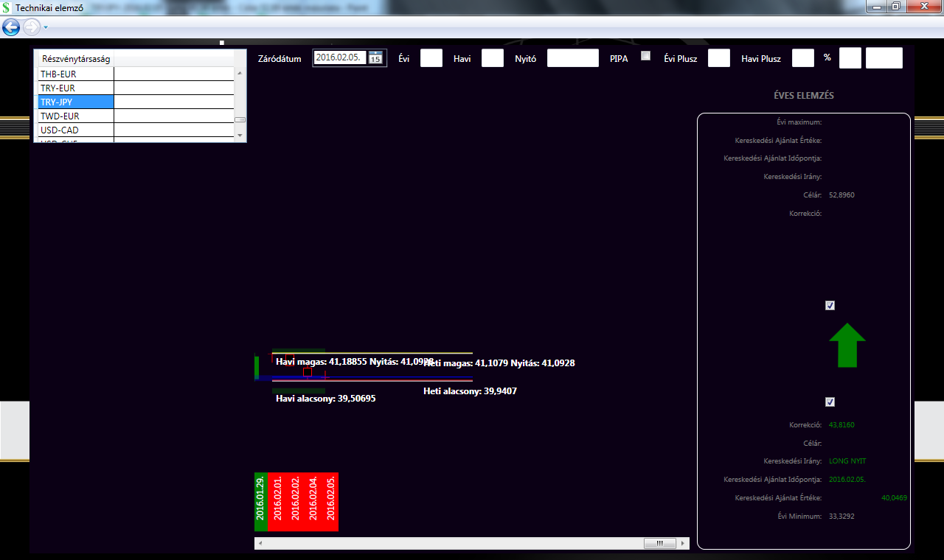Click the Záródátum date input field
The height and width of the screenshot is (560, 944).
pyautogui.click(x=339, y=58)
